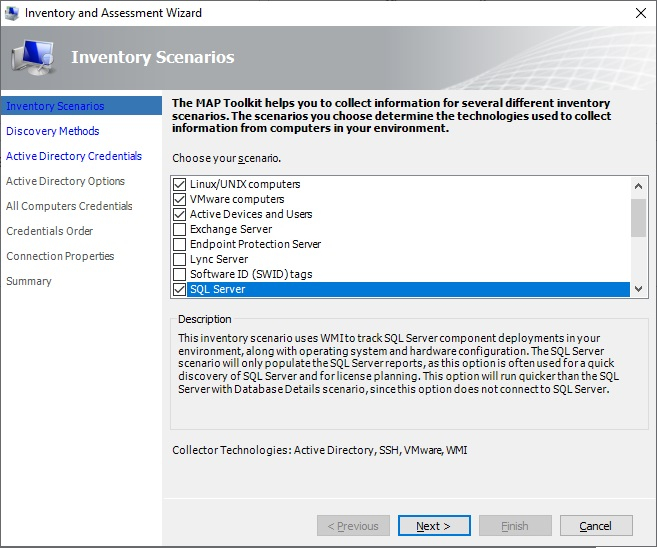
Task: Click the Finish button
Action: [x=515, y=526]
